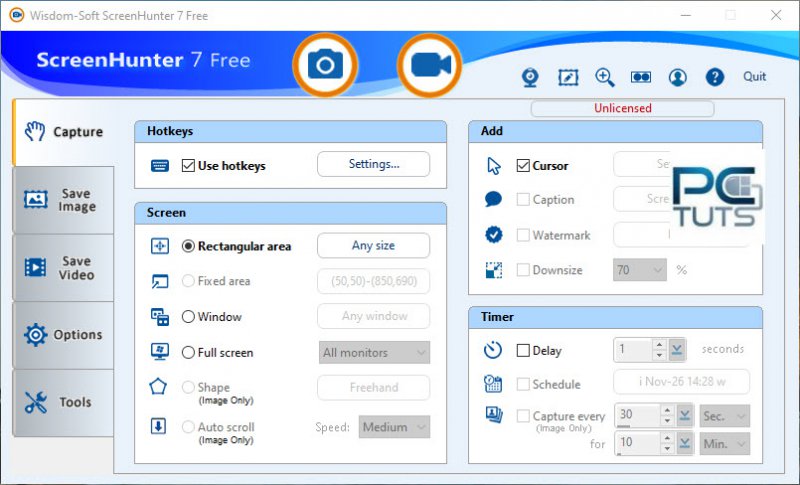Open the All monitors dropdown

pyautogui.click(x=373, y=353)
